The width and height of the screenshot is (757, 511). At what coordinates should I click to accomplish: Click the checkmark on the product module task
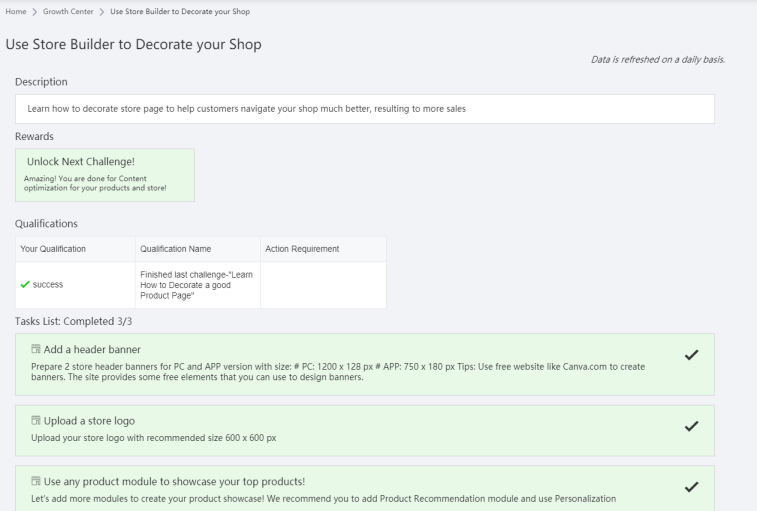click(690, 487)
